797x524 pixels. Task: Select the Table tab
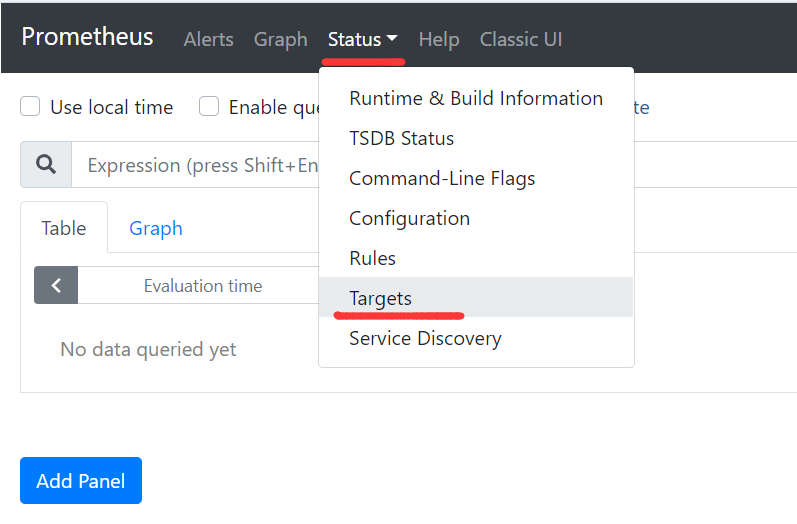pyautogui.click(x=64, y=228)
